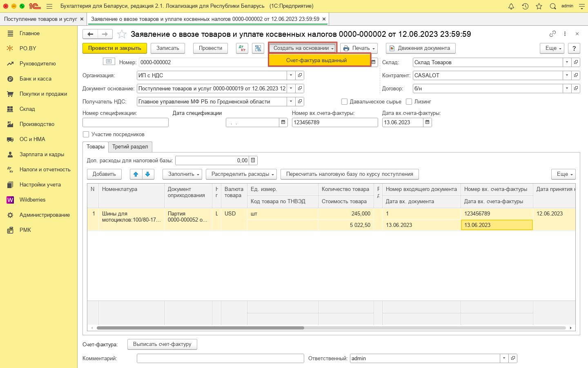The image size is (588, 368).
Task: Expand Контрагент dropdown arrow
Action: coord(567,75)
